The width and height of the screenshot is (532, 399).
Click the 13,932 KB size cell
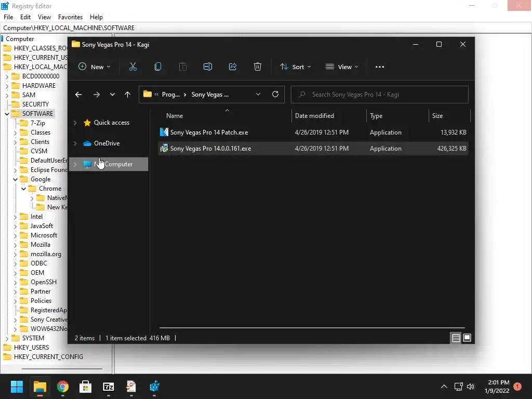[453, 132]
